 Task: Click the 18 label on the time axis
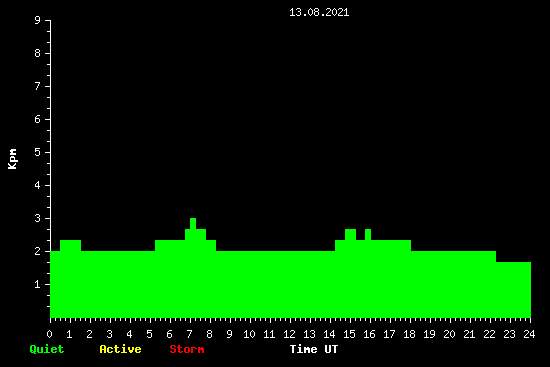pos(409,334)
